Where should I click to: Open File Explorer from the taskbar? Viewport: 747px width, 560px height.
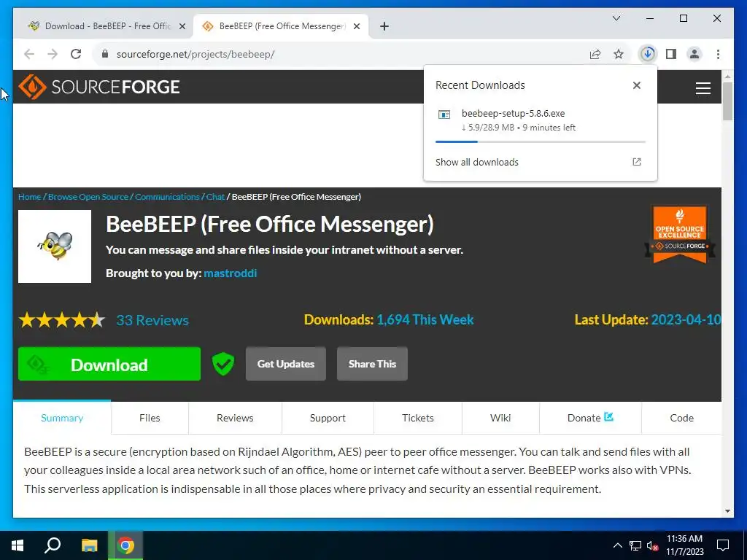pos(89,545)
